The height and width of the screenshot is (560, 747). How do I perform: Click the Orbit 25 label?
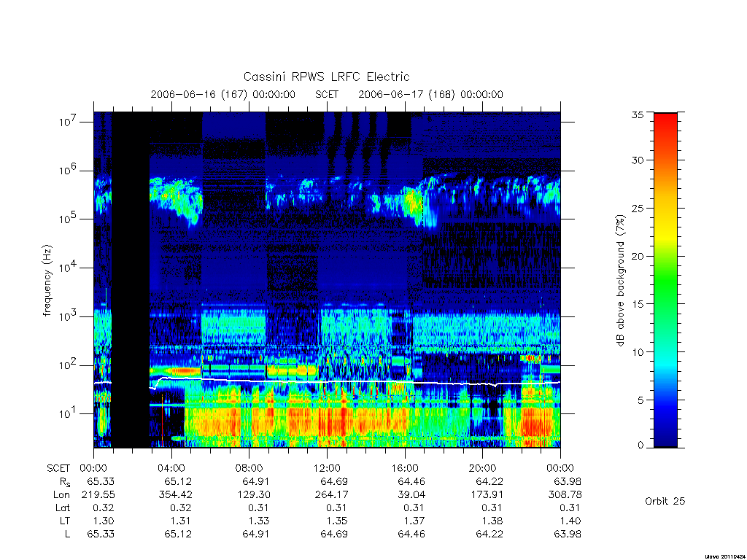(665, 501)
